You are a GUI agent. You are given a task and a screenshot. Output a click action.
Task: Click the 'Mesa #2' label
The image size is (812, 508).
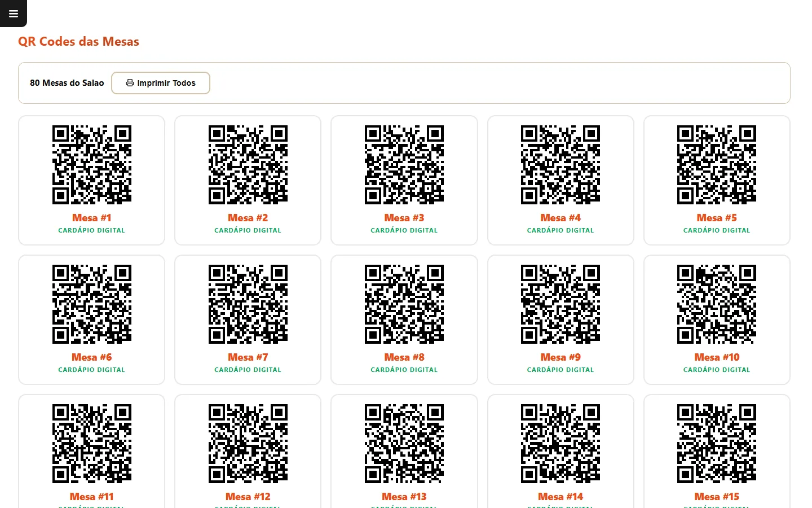pyautogui.click(x=248, y=218)
